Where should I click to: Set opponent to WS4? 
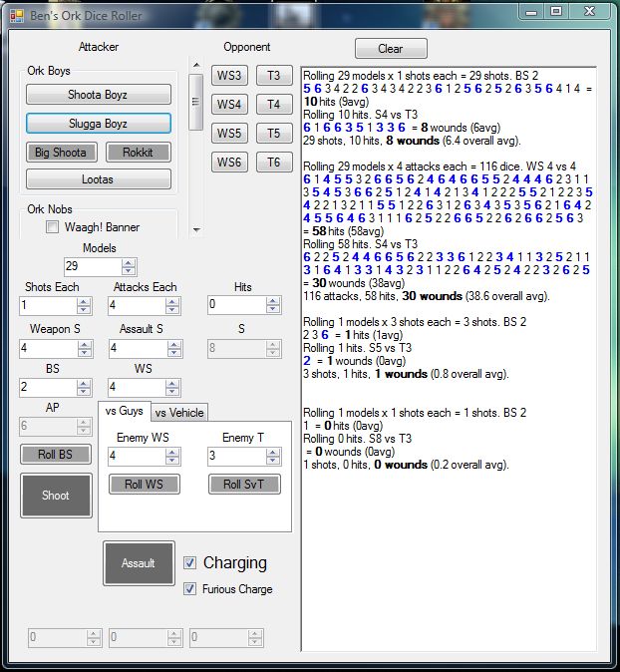tap(229, 104)
